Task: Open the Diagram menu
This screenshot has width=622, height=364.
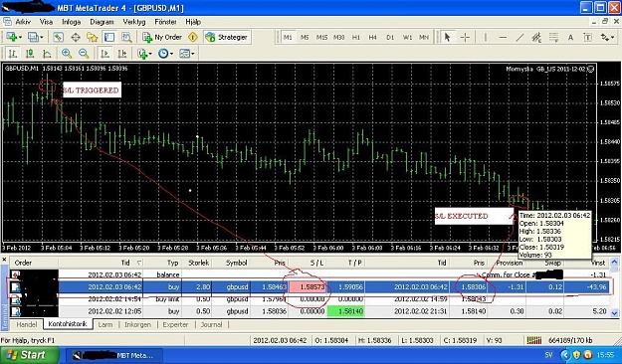Action: (x=102, y=22)
